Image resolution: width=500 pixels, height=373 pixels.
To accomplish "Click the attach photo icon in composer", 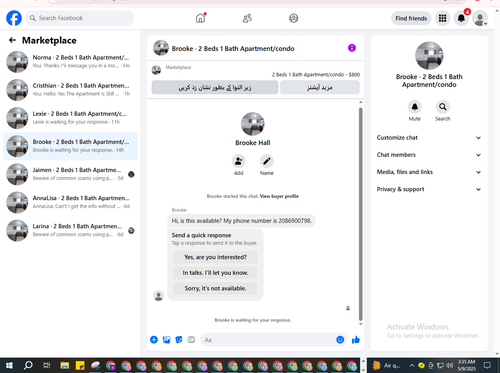I will (x=166, y=340).
